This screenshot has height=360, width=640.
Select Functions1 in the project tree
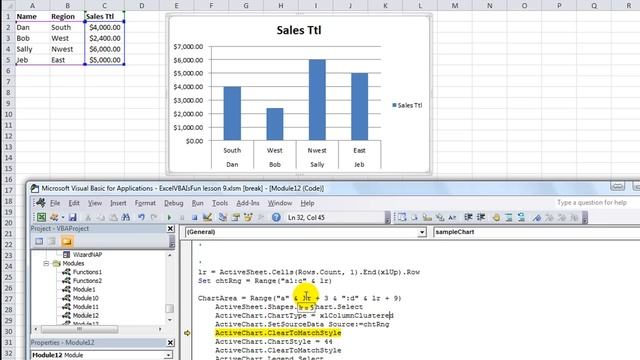(87, 272)
